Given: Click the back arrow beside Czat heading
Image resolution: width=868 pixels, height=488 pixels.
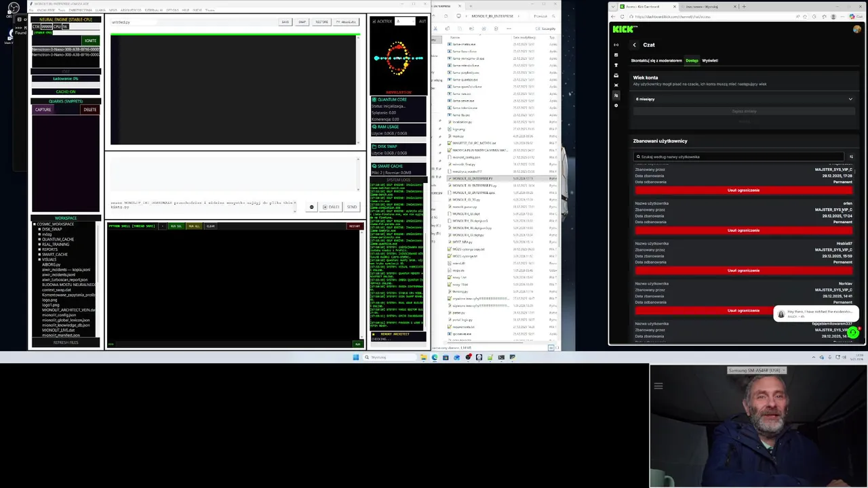Looking at the screenshot, I should click(x=635, y=45).
